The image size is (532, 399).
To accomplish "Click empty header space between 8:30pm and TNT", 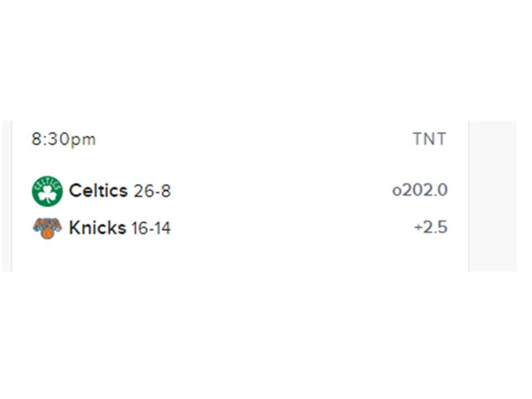I will [x=254, y=139].
